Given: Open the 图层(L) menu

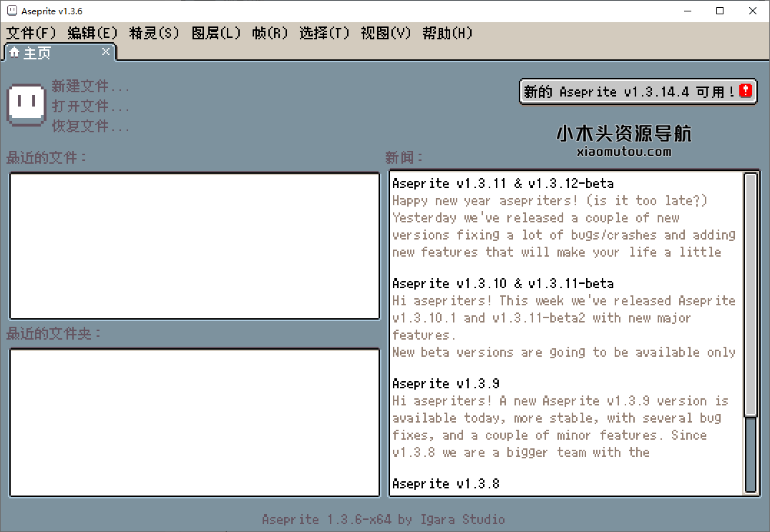Looking at the screenshot, I should click(x=216, y=34).
